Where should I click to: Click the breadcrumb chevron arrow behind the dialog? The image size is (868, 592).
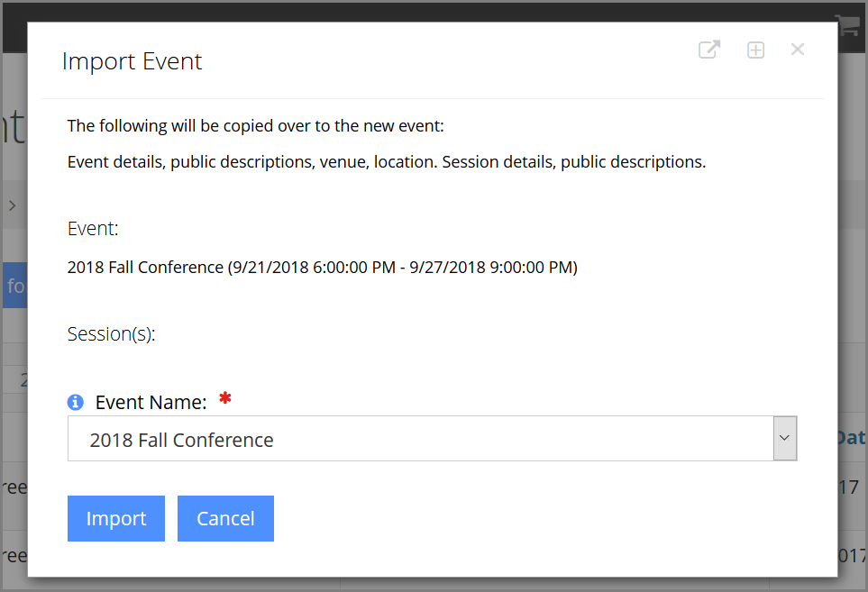[13, 205]
